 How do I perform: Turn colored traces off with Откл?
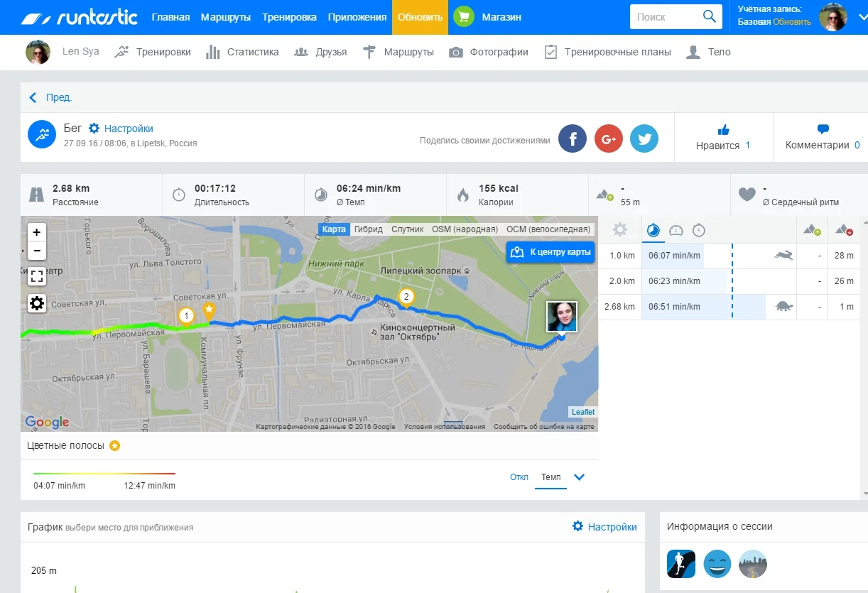519,477
